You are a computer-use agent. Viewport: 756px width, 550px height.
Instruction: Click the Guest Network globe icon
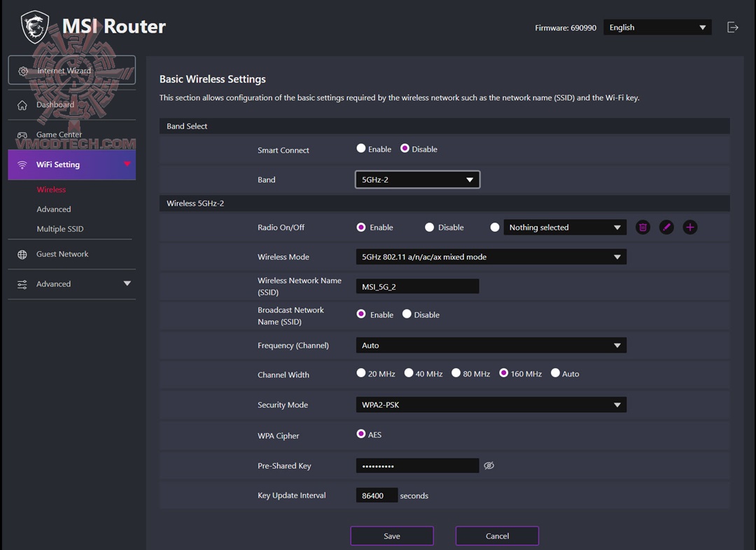click(22, 255)
